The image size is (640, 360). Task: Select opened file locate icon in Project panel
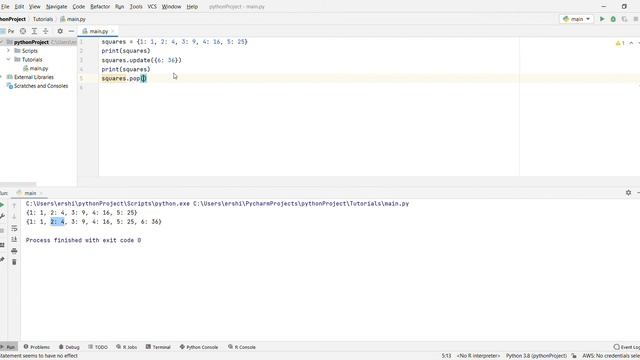[x=23, y=31]
